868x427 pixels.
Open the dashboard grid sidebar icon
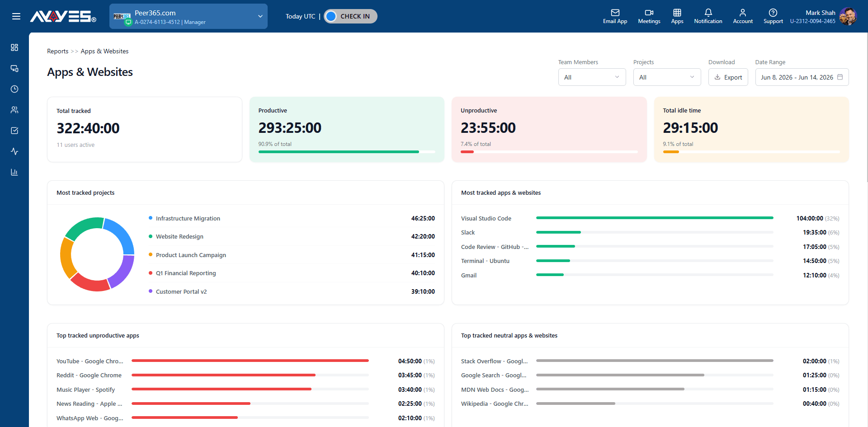(x=14, y=47)
